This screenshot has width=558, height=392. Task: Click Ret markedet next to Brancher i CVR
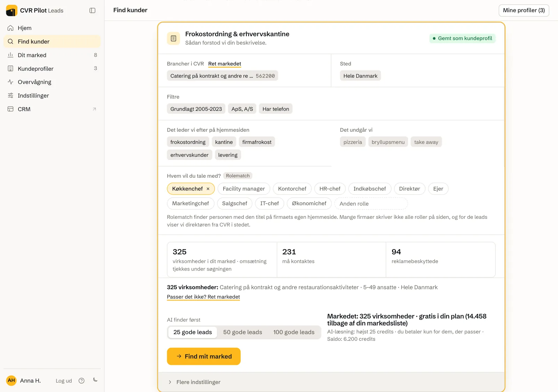tap(225, 64)
